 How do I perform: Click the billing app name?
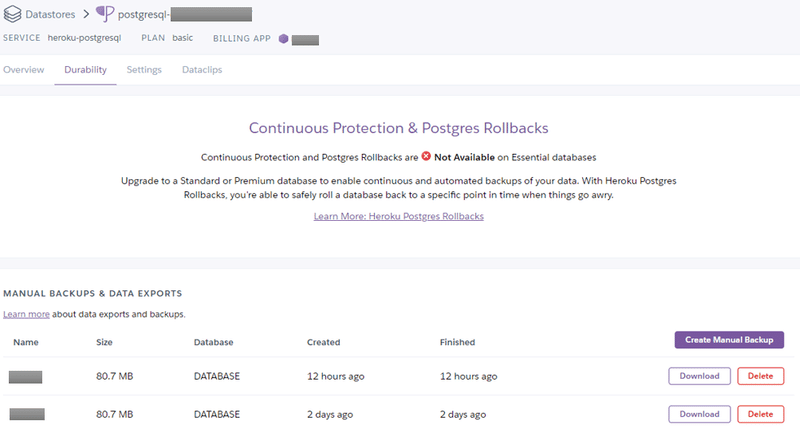[305, 39]
